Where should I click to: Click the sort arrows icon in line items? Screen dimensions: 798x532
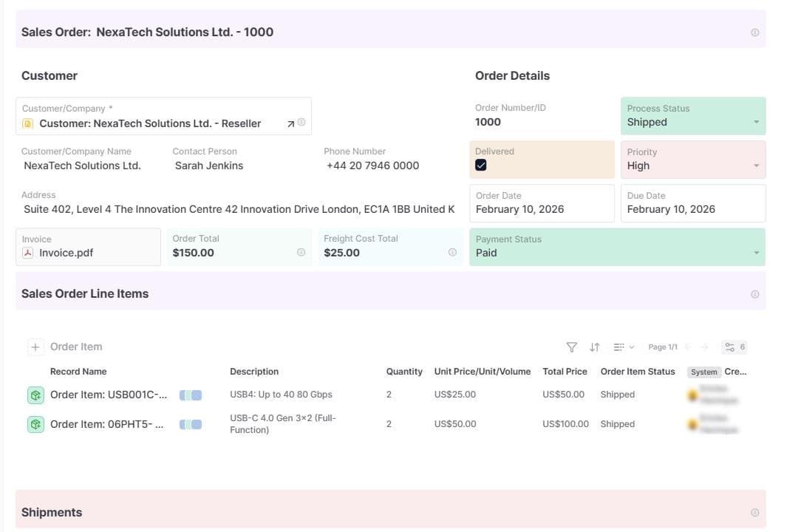pos(595,347)
